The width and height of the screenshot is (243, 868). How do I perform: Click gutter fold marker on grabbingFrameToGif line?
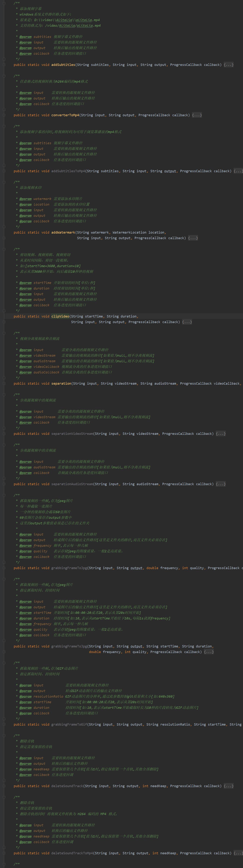click(4, 725)
